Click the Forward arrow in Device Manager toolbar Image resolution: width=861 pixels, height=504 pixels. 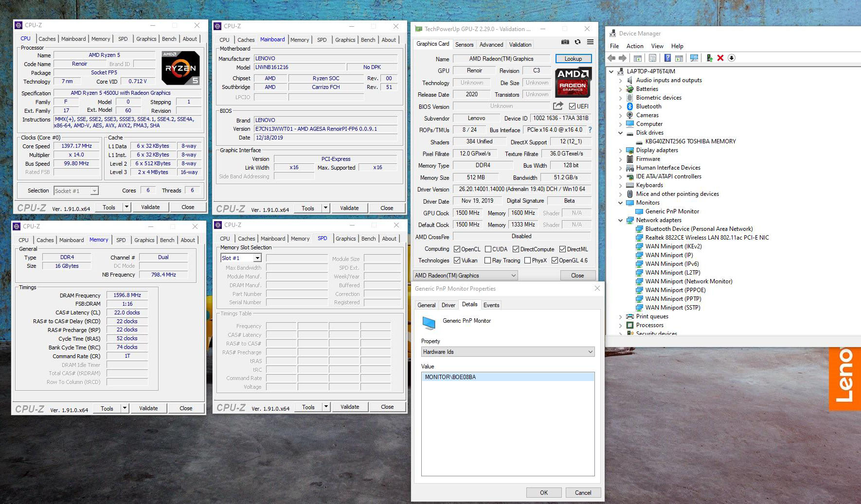point(622,58)
